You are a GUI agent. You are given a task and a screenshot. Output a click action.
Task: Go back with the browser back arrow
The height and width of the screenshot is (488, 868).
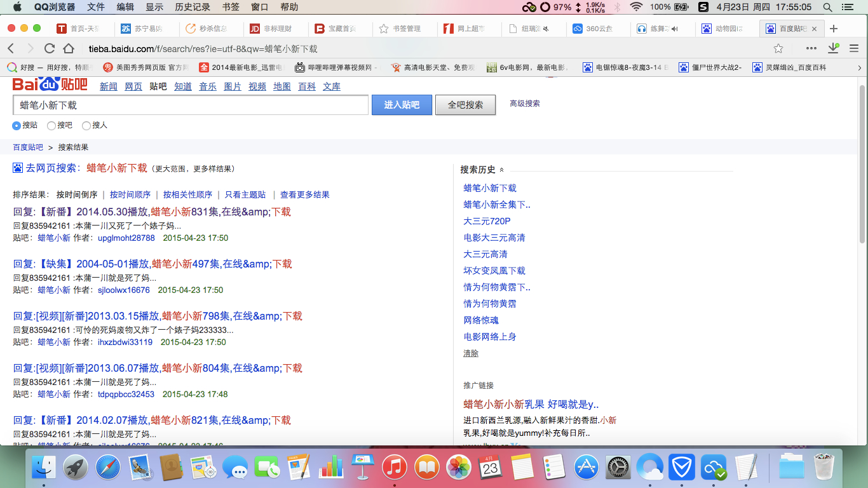point(11,48)
